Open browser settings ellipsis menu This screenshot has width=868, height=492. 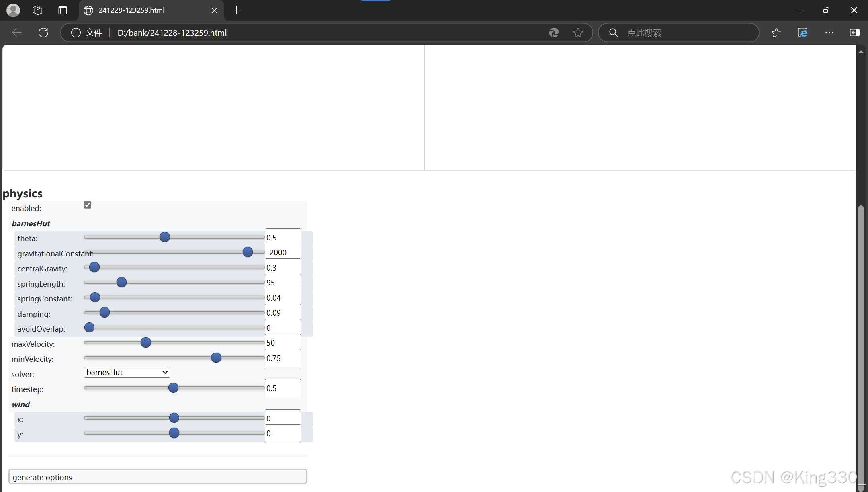click(x=829, y=33)
